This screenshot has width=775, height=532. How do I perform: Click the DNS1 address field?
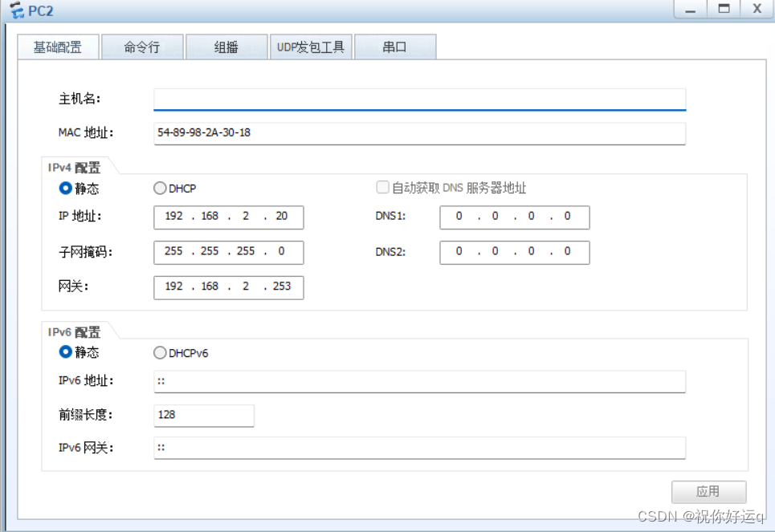(x=514, y=217)
